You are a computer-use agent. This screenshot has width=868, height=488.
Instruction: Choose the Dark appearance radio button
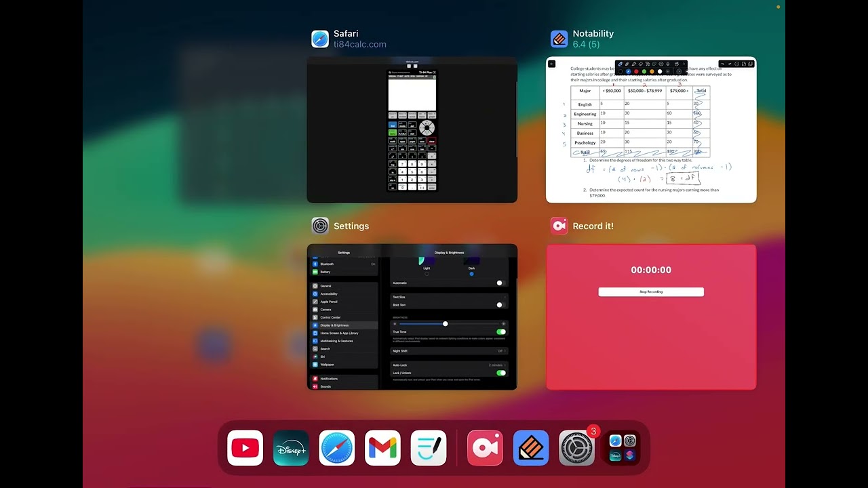[471, 274]
